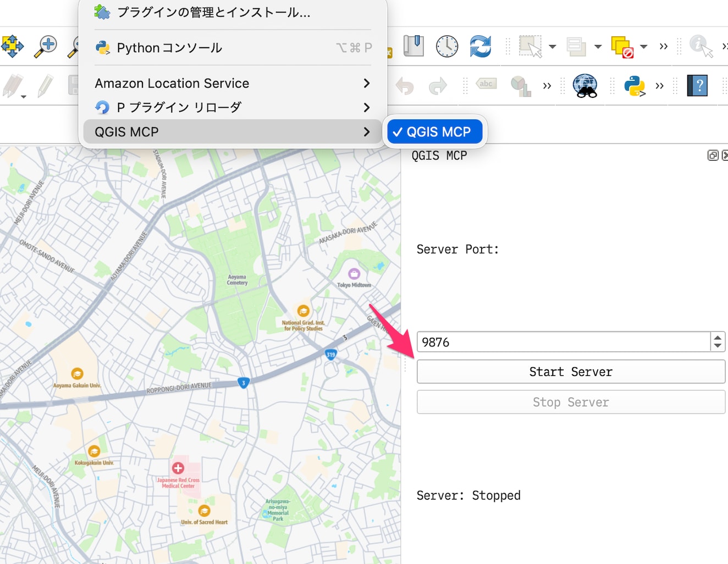Create a new spatial bookmark

(x=413, y=46)
